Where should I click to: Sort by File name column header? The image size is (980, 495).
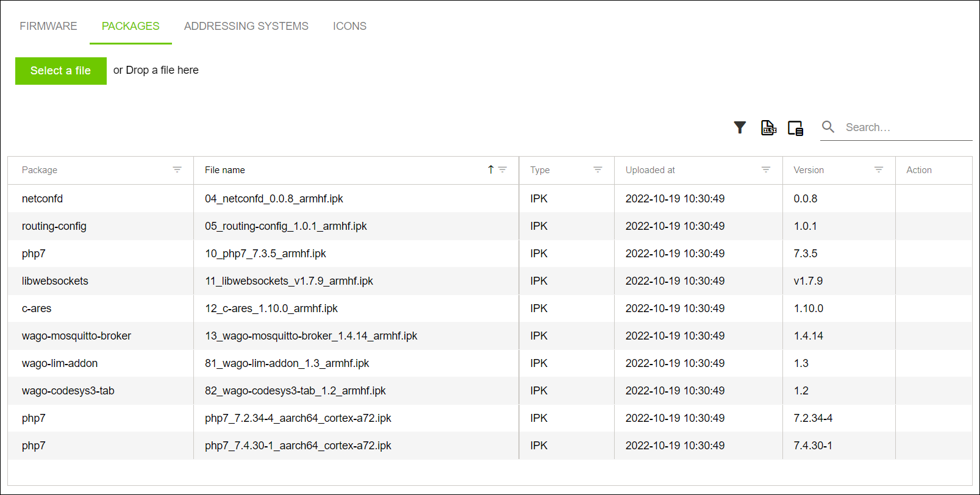coord(225,170)
